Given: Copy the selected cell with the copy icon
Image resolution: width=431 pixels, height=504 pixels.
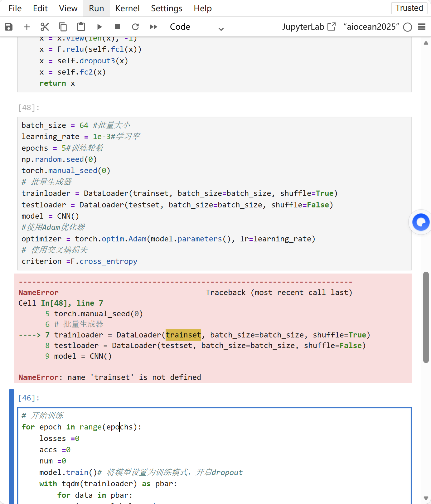Looking at the screenshot, I should point(63,27).
